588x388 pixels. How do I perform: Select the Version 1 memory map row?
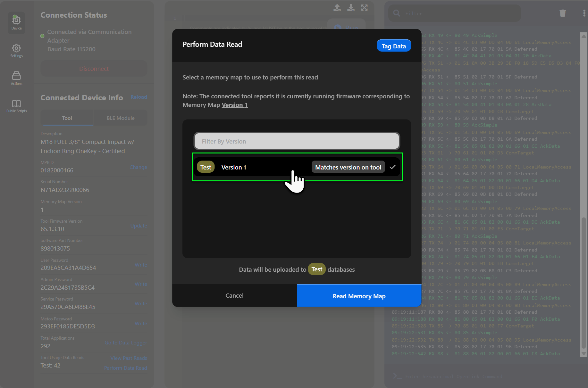click(x=297, y=167)
